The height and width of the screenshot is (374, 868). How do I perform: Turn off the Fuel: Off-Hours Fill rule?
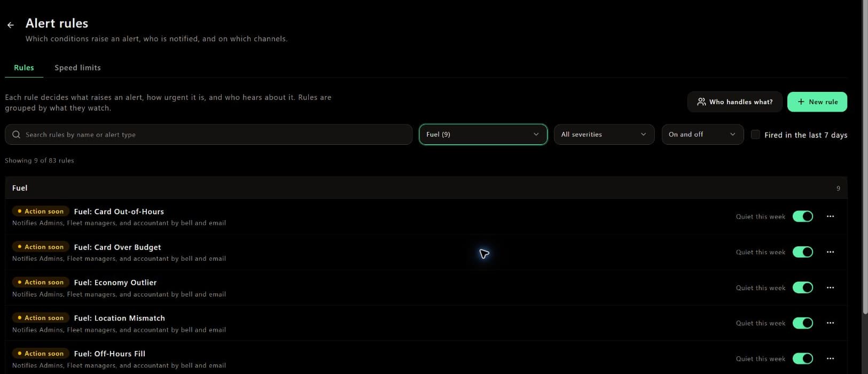803,359
